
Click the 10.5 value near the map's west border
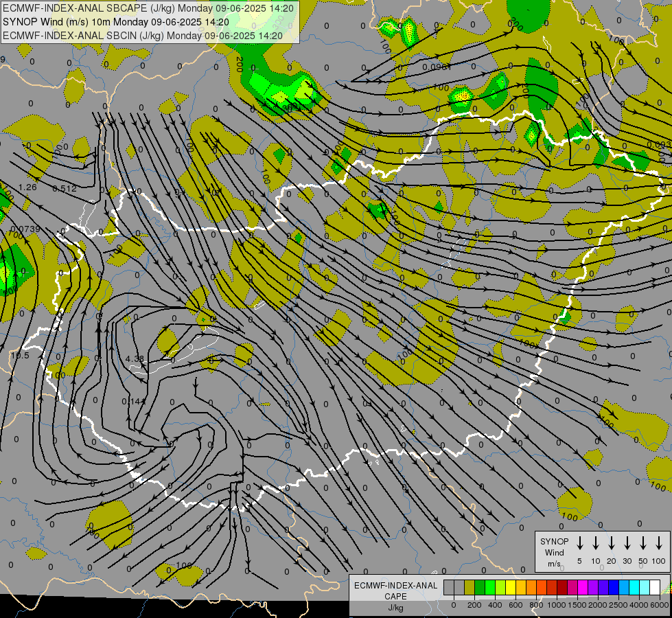tap(20, 356)
